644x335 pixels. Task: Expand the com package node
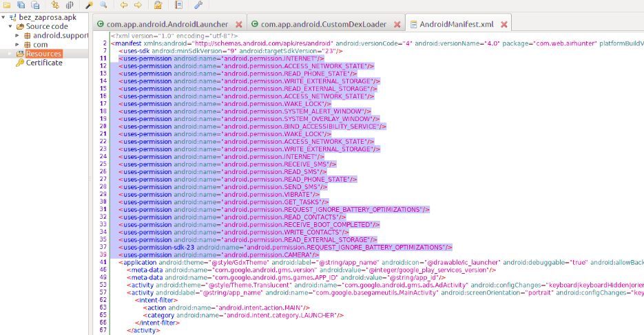pyautogui.click(x=17, y=45)
